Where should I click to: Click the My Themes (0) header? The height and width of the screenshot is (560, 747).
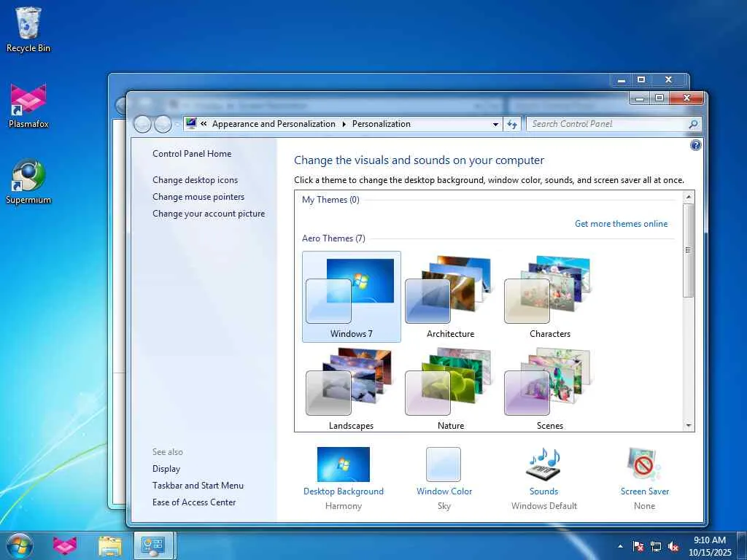[x=330, y=200]
